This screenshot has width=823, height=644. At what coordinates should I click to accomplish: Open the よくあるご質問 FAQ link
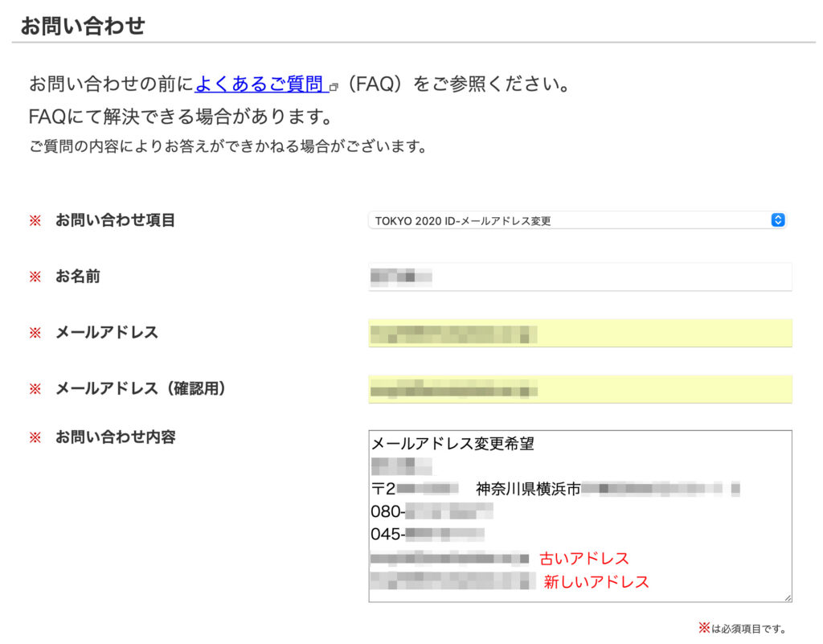pos(260,84)
